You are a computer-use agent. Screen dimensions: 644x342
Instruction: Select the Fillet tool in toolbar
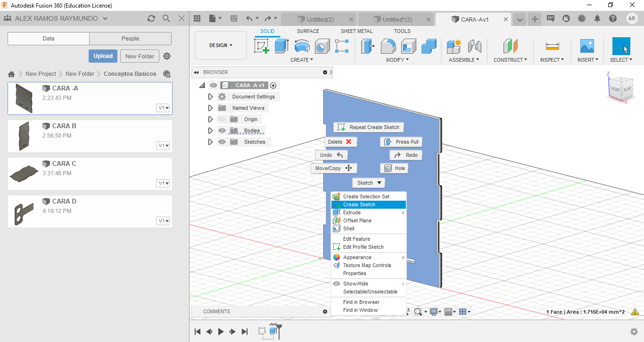point(388,46)
